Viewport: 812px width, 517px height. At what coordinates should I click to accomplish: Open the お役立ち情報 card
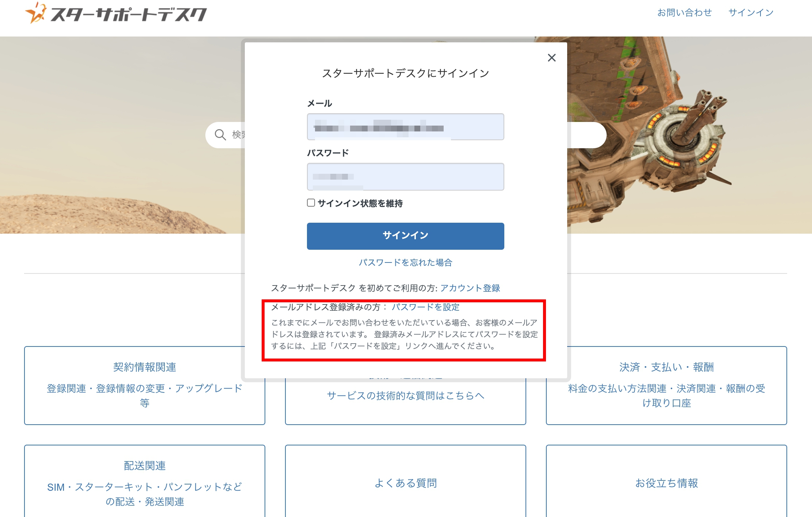click(666, 483)
